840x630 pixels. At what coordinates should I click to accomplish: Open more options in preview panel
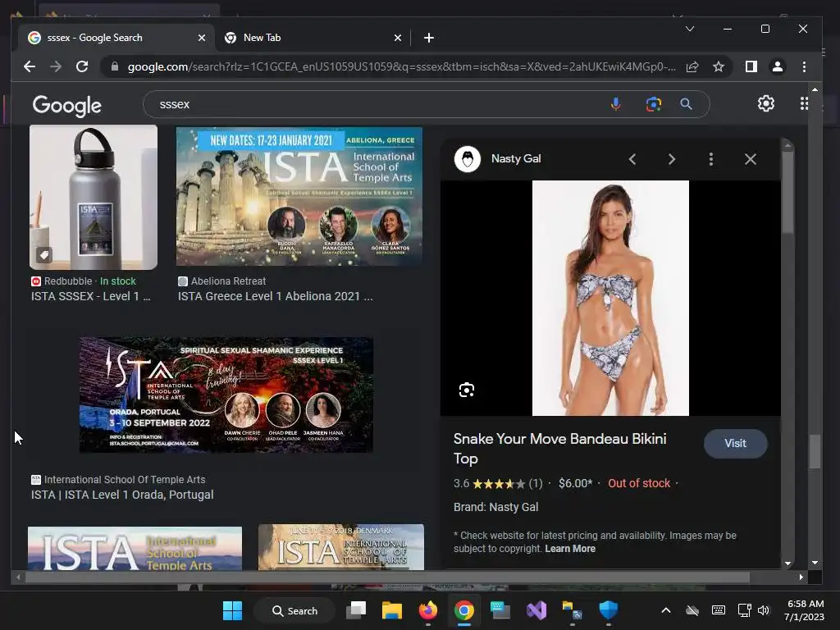coord(711,159)
